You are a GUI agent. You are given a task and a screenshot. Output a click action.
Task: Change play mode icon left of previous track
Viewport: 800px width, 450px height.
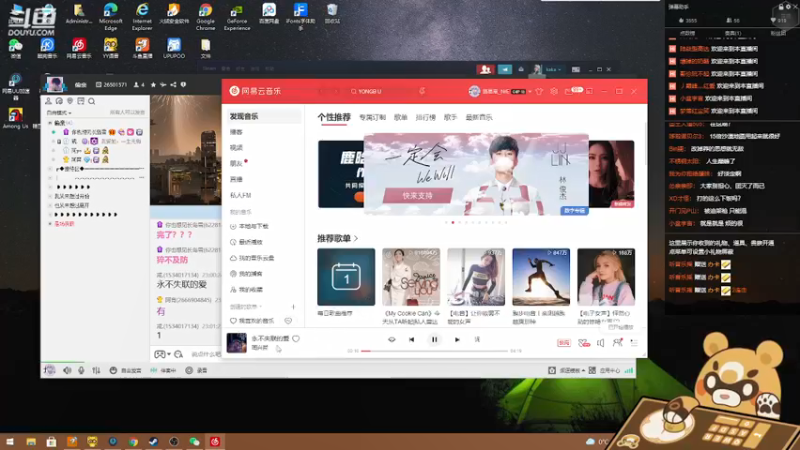coord(391,339)
